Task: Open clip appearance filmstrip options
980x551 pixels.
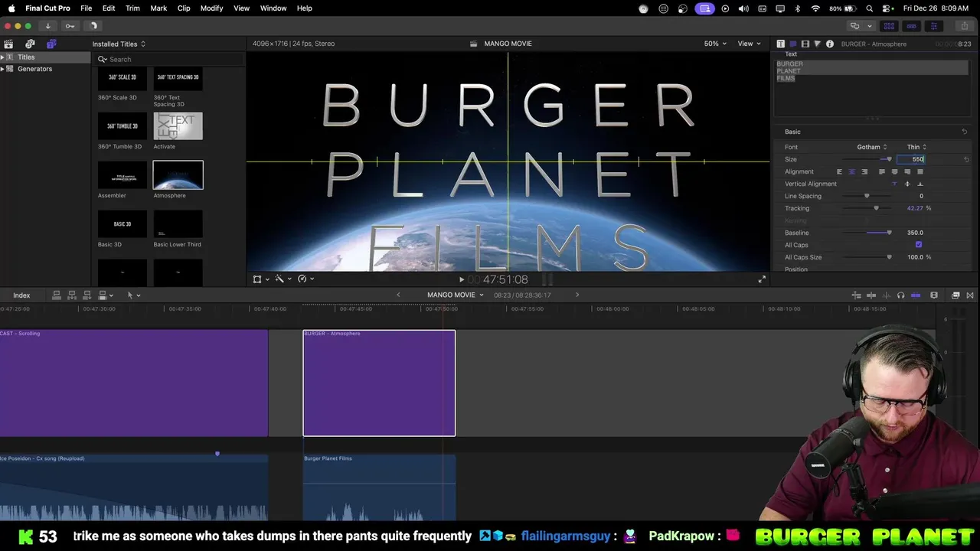Action: (x=934, y=295)
